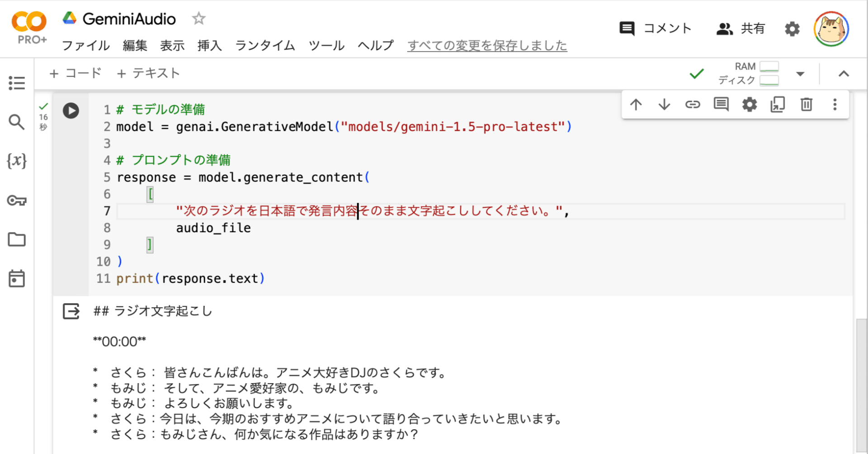Open more cell actions with three dots

pyautogui.click(x=835, y=104)
